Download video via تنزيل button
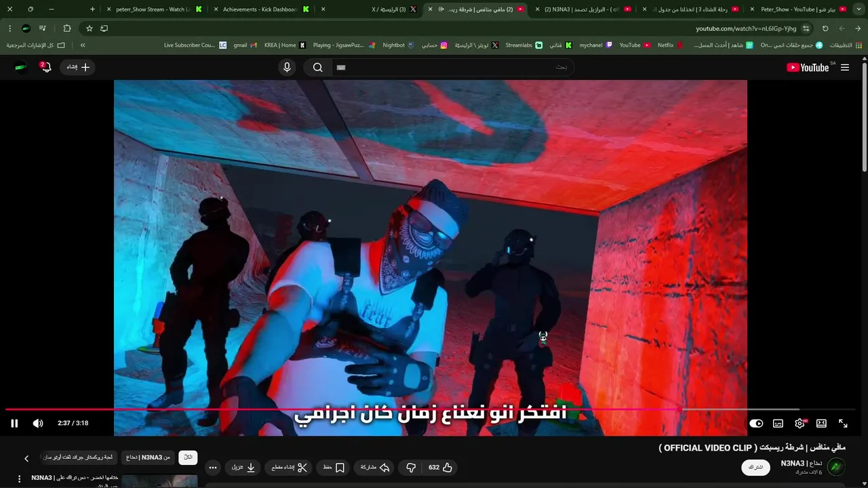Viewport: 868px width, 488px height. 243,468
